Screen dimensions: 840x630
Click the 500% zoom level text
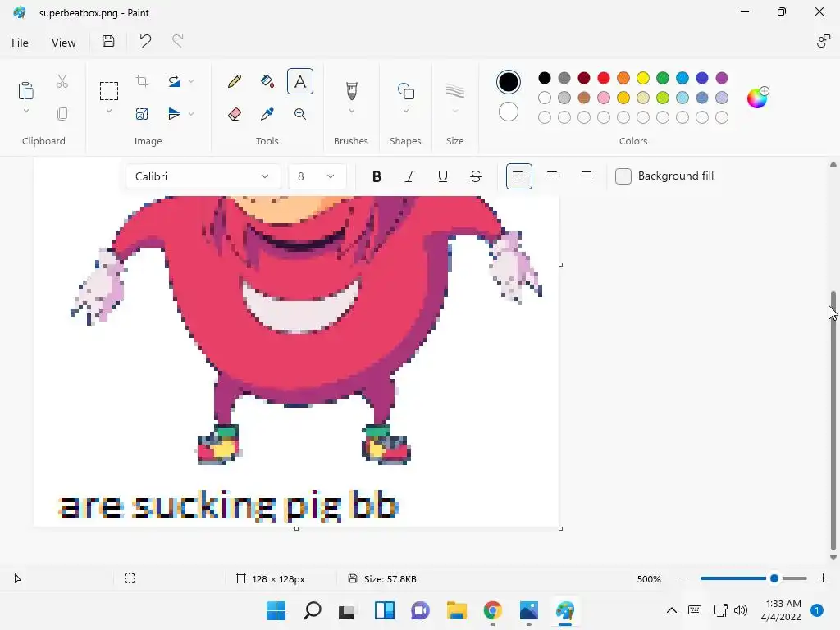(x=649, y=579)
